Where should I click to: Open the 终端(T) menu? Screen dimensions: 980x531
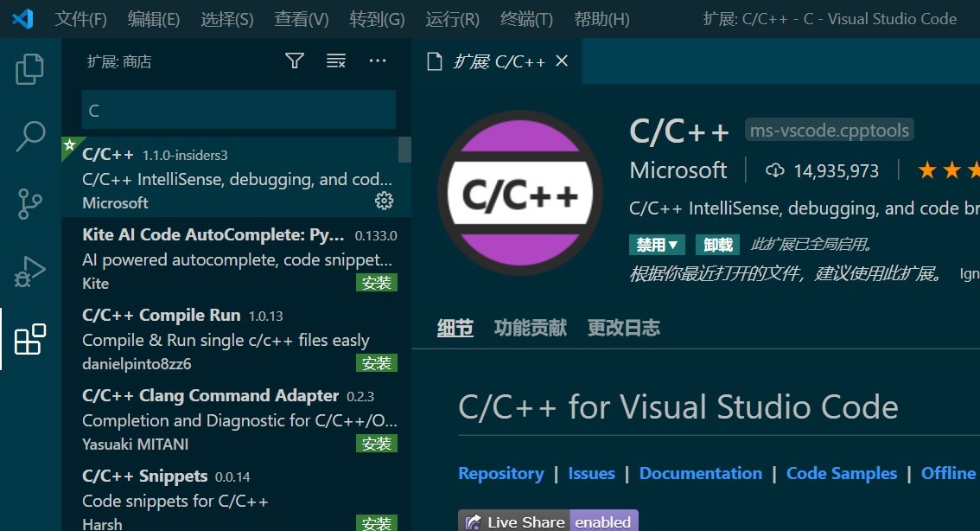click(526, 19)
